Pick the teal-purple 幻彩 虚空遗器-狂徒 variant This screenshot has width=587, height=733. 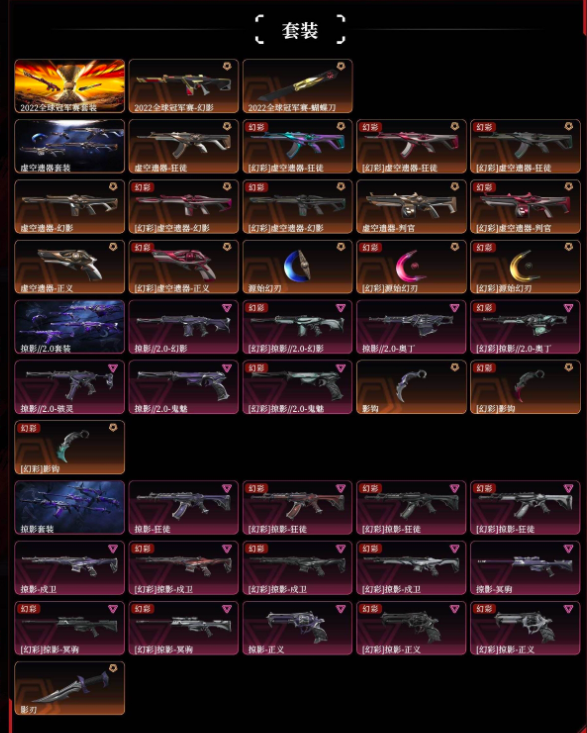pyautogui.click(x=298, y=146)
